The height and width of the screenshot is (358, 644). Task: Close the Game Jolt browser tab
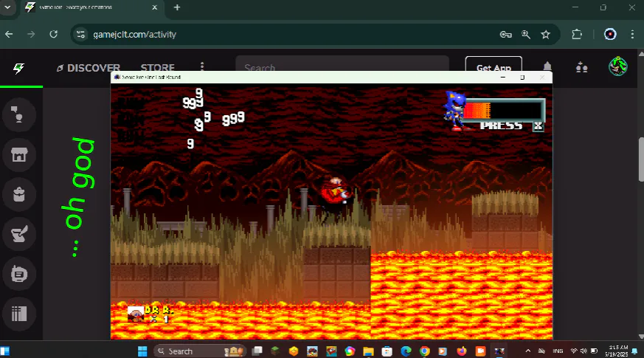click(154, 7)
